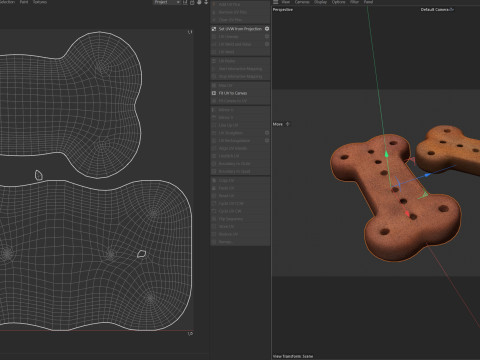
Task: Click the blue Z-axis arrow handle
Action: [428, 175]
